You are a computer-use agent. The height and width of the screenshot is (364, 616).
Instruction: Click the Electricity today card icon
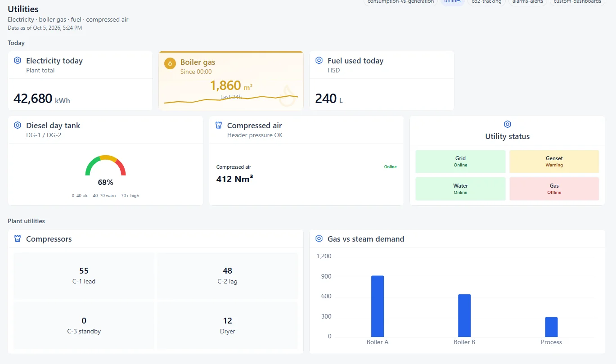point(18,60)
